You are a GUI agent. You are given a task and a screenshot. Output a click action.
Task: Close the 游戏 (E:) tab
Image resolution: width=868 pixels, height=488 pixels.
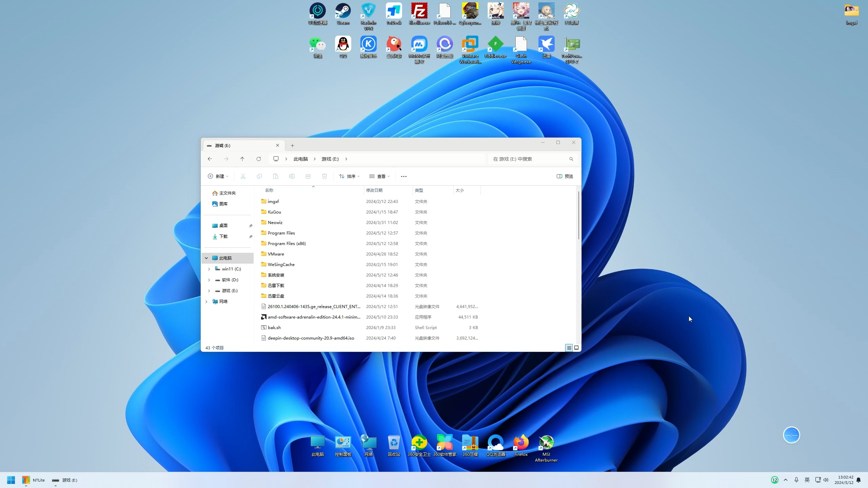pyautogui.click(x=278, y=145)
